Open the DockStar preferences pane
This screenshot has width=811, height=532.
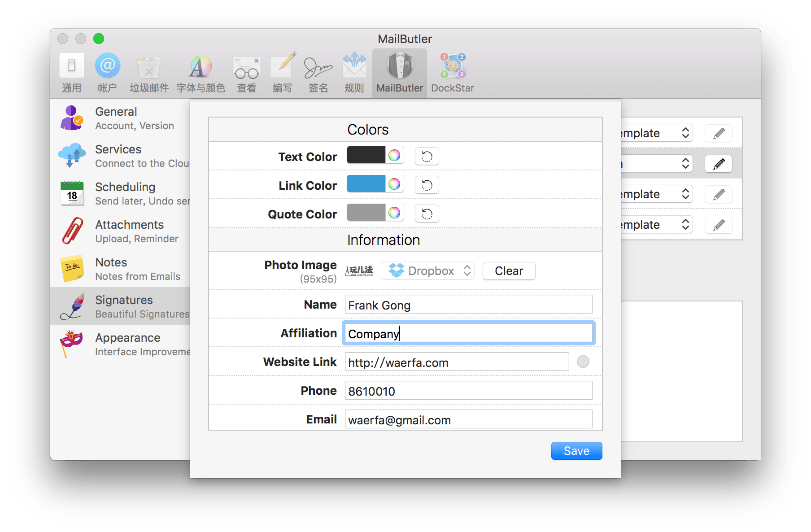point(453,73)
